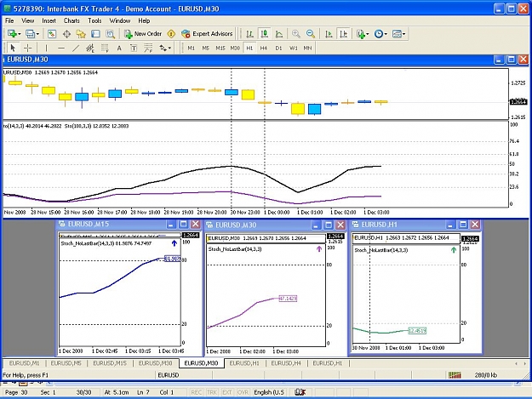This screenshot has width=532, height=399.
Task: Switch to the EURUSD,M15 chart tab
Action: coord(110,363)
